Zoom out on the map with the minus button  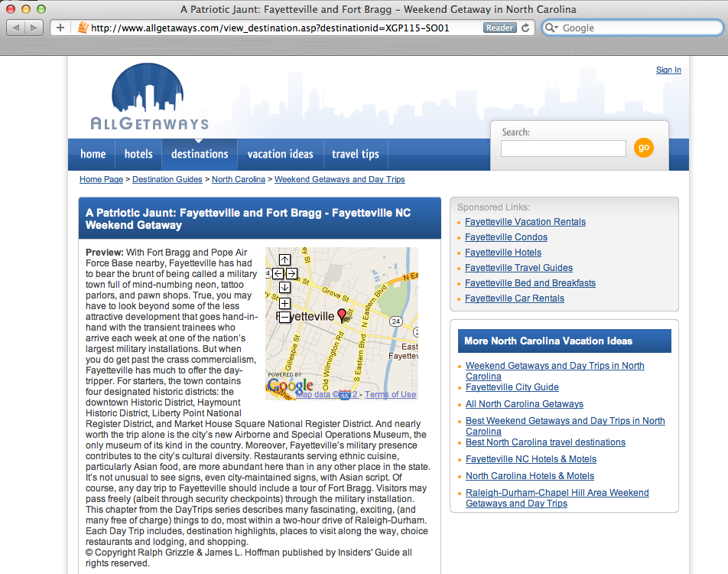tap(284, 317)
